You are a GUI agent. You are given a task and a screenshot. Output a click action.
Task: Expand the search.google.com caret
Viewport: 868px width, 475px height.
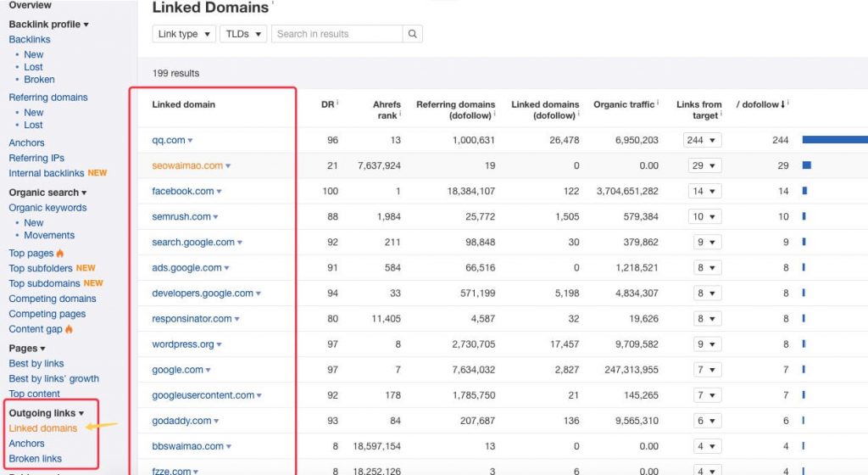click(240, 243)
